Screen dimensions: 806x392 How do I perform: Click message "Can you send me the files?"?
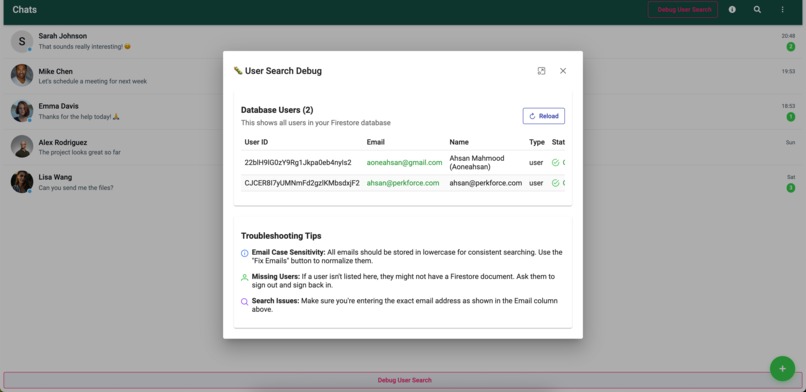pos(76,188)
